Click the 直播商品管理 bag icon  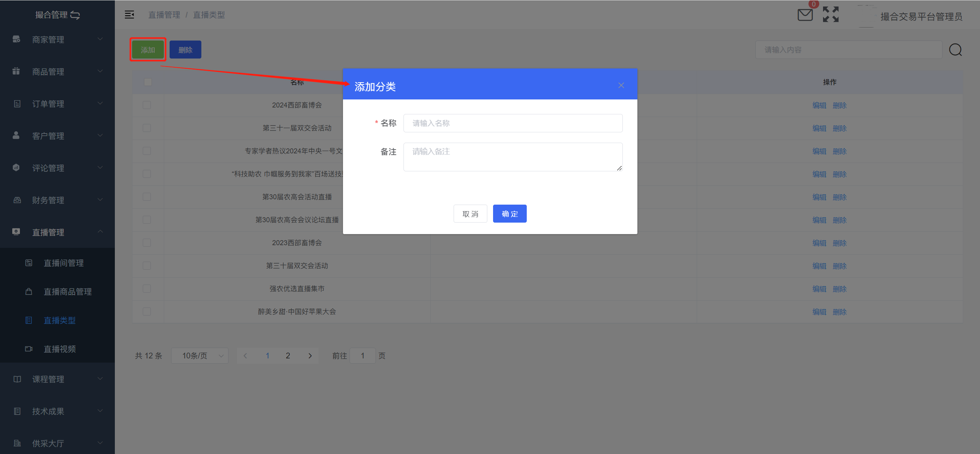(x=29, y=291)
